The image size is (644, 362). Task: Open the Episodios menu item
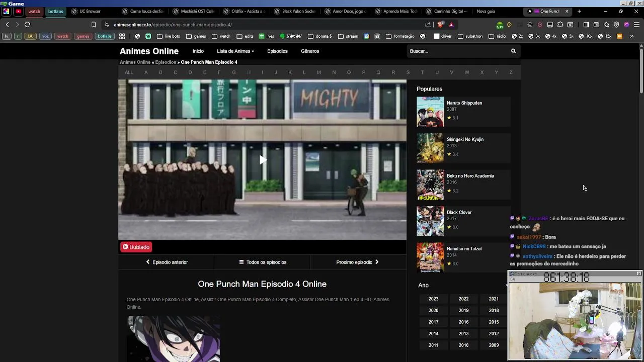tap(277, 51)
